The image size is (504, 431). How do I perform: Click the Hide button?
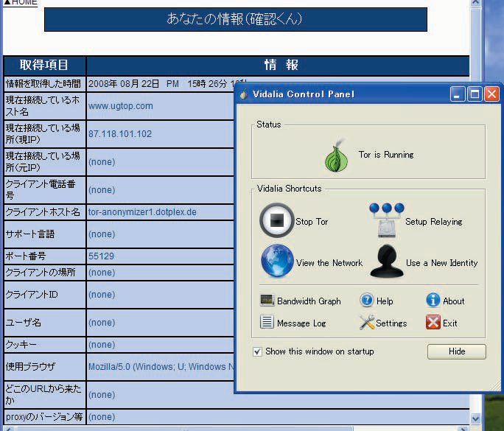pos(456,351)
